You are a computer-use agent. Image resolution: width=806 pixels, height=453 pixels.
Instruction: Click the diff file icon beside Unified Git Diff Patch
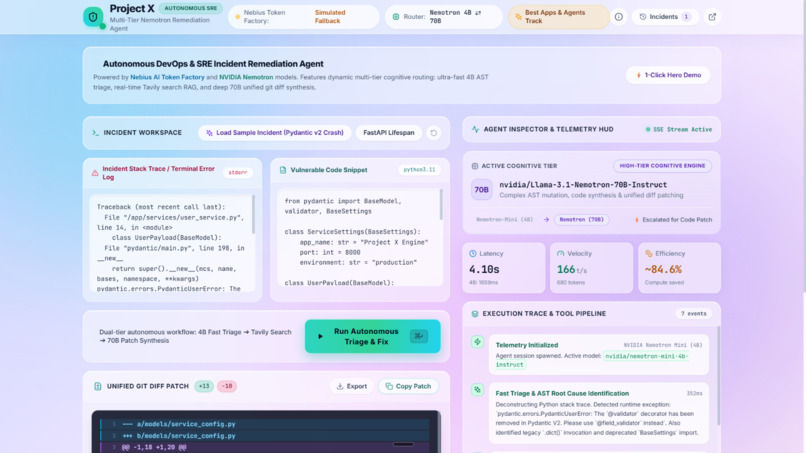98,386
